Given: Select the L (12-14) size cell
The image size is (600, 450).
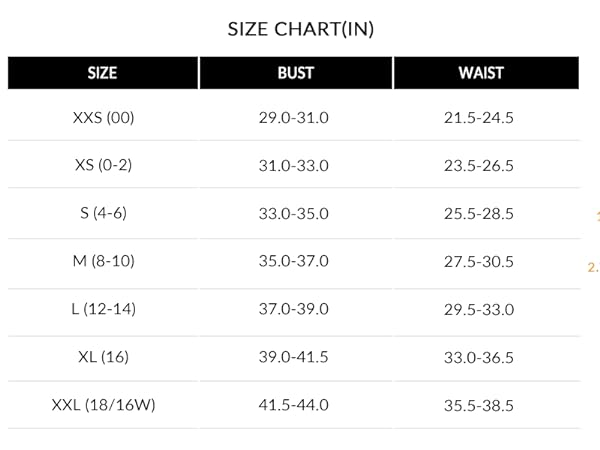Looking at the screenshot, I should tap(103, 309).
